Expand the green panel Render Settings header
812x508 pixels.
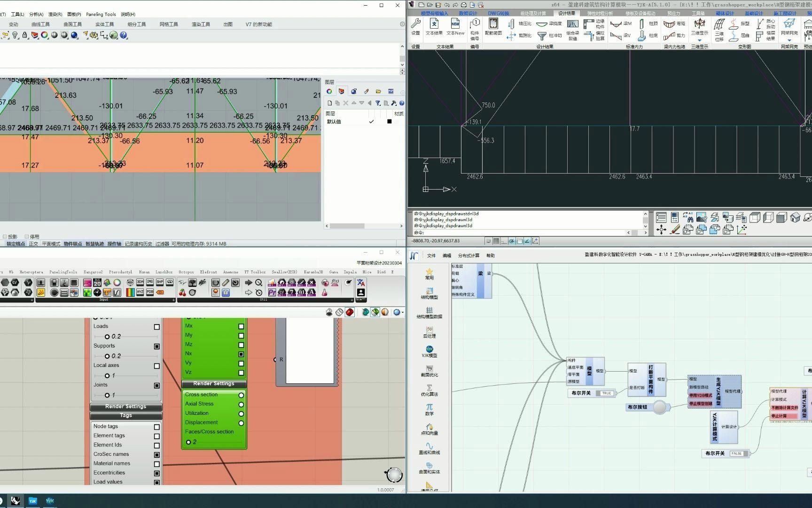pyautogui.click(x=214, y=384)
